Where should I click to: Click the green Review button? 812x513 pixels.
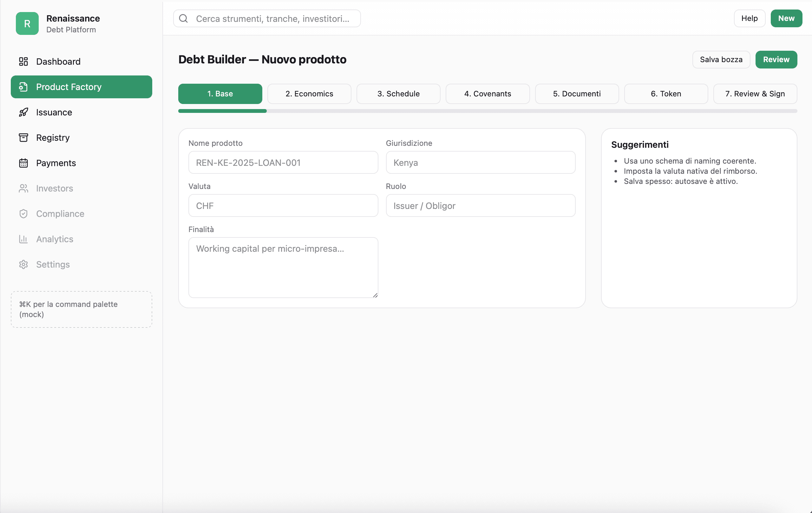pos(776,60)
